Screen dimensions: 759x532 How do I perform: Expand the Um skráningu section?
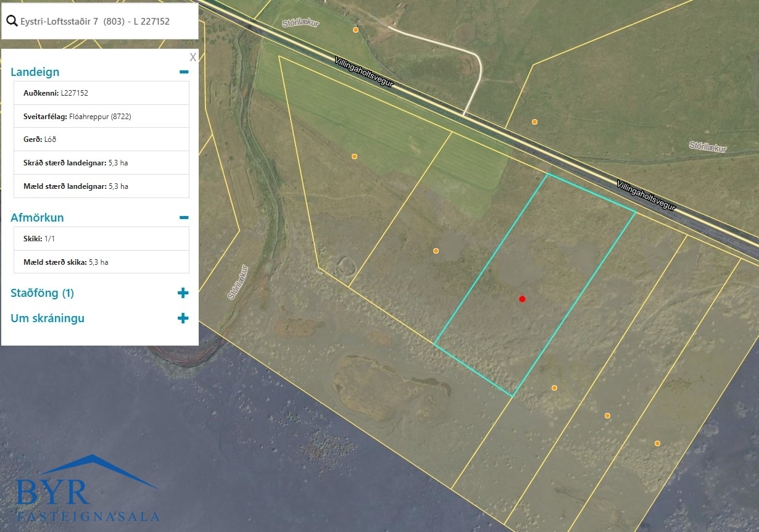pos(183,318)
